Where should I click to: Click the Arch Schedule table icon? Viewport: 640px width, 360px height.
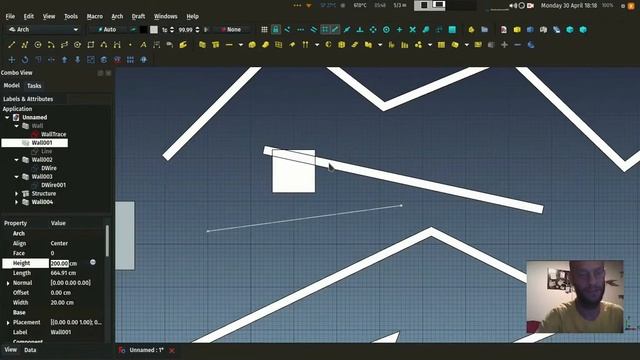441,45
